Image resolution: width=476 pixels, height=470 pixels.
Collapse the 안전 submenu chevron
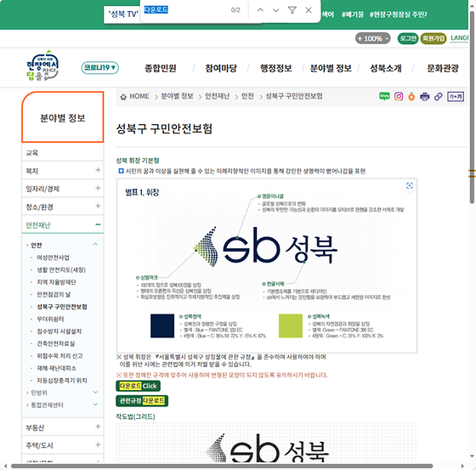95,245
